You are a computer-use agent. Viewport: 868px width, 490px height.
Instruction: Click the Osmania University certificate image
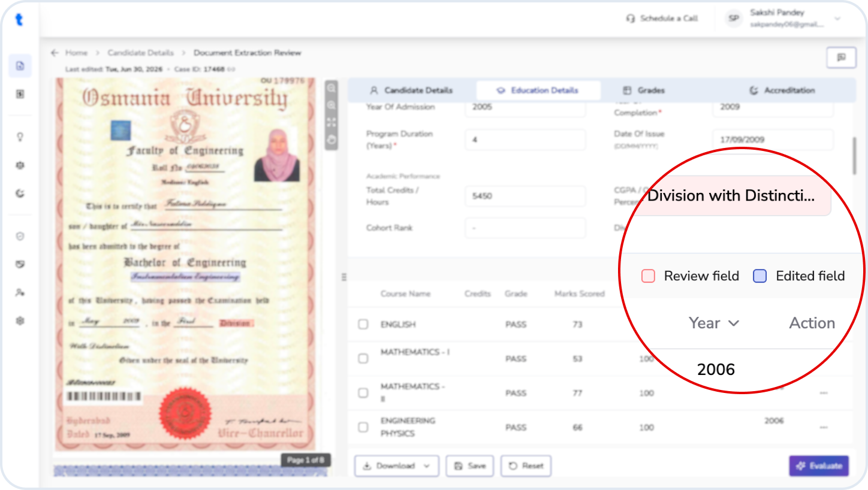(x=185, y=264)
